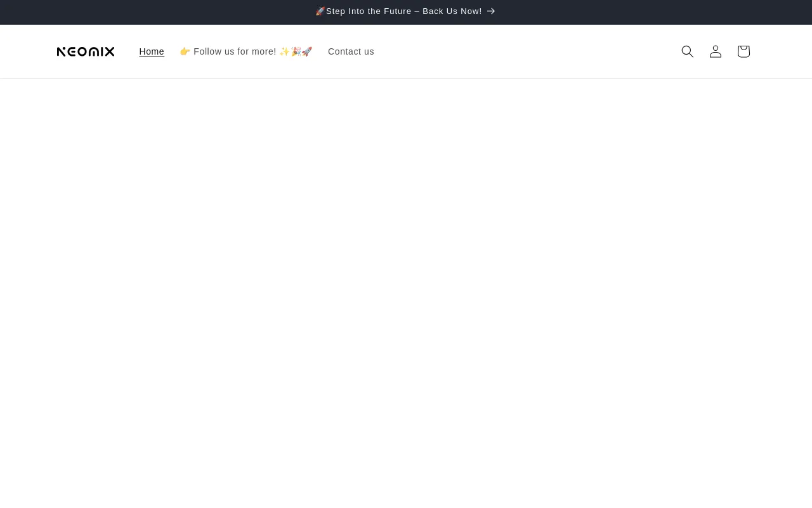Click rocket emoji ending the Follow us link
The height and width of the screenshot is (508, 812).
pyautogui.click(x=307, y=51)
